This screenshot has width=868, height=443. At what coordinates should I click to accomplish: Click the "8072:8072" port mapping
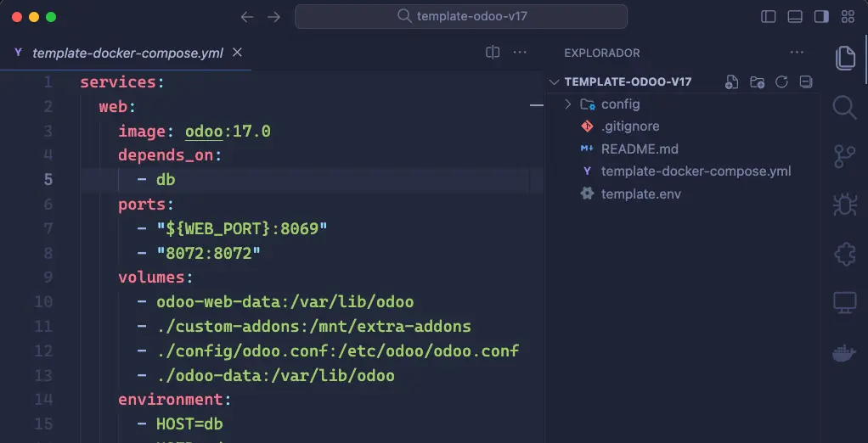click(209, 253)
